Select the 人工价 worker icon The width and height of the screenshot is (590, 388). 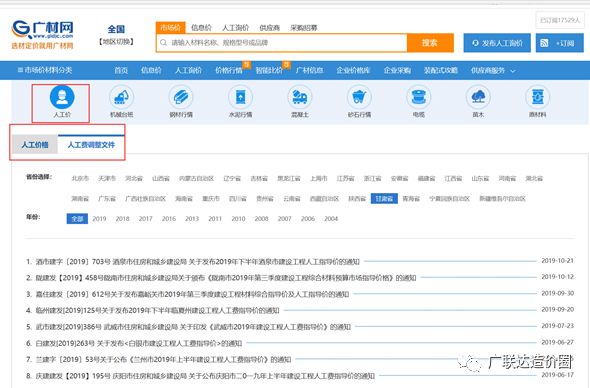62,97
